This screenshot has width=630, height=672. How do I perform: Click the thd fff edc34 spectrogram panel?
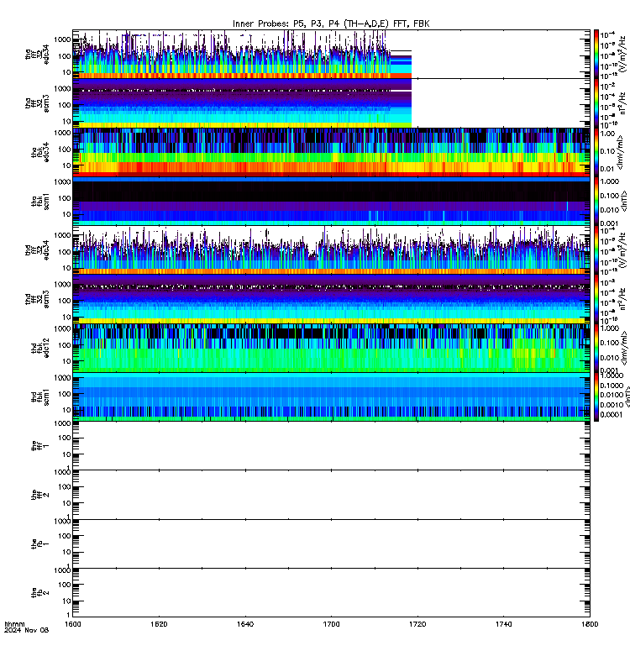pyautogui.click(x=331, y=249)
